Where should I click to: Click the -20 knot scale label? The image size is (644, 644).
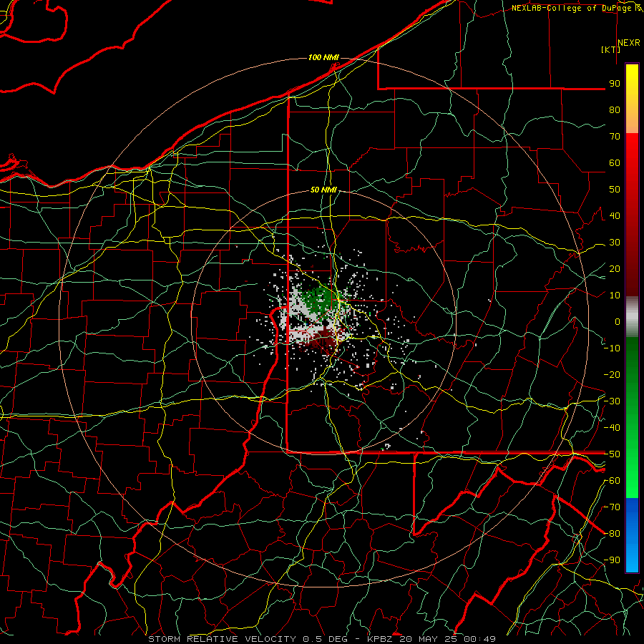tap(612, 374)
